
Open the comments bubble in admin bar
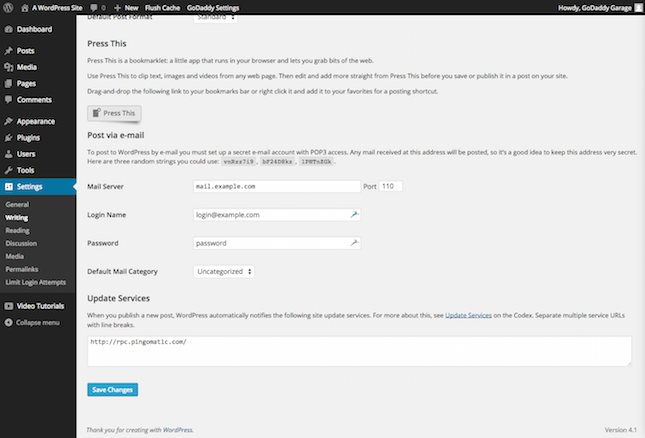click(94, 8)
